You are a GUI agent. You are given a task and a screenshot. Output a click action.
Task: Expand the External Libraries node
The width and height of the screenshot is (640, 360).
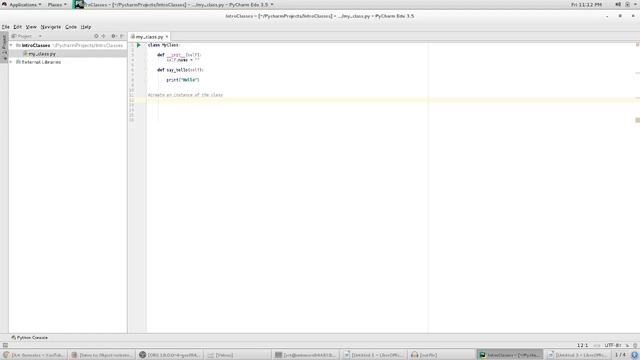(x=11, y=62)
